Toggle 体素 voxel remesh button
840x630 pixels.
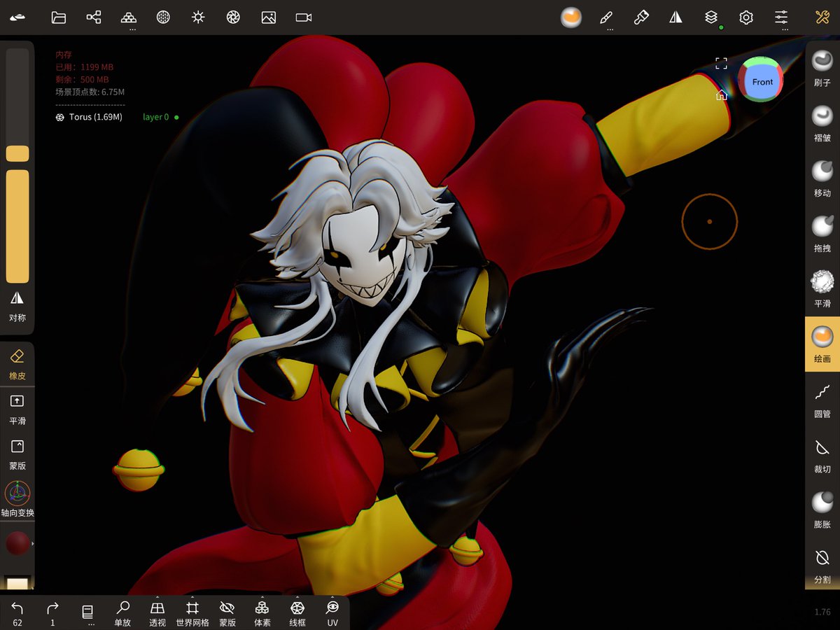262,613
